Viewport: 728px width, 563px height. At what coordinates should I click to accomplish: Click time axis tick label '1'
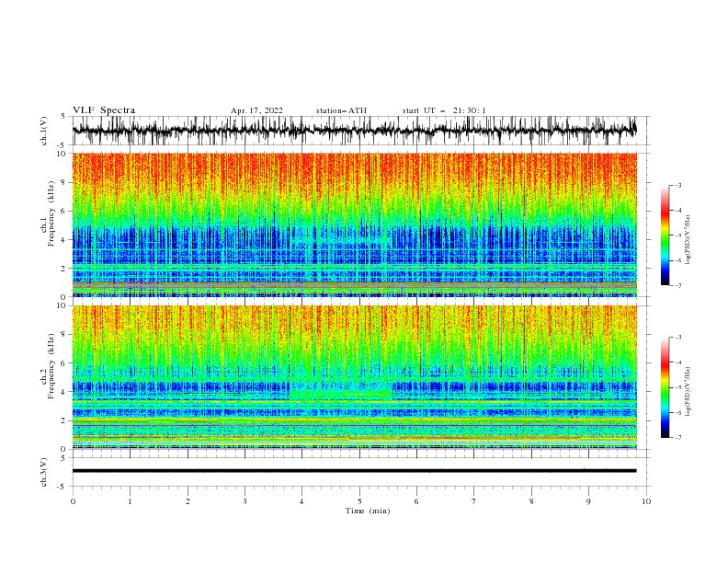(130, 501)
